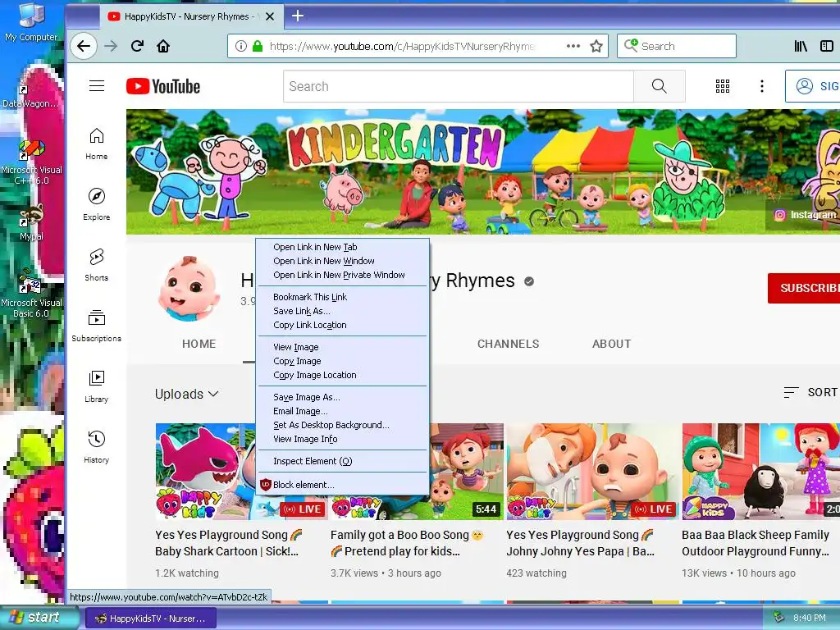The width and height of the screenshot is (840, 630).
Task: Click the red SUBSCRIBE button
Action: coord(804,288)
